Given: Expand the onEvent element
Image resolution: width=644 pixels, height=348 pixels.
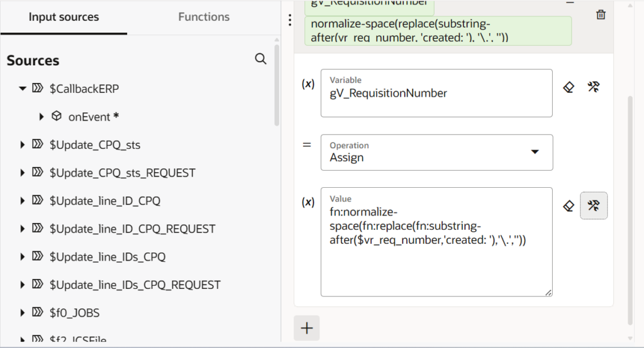Looking at the screenshot, I should [x=42, y=117].
